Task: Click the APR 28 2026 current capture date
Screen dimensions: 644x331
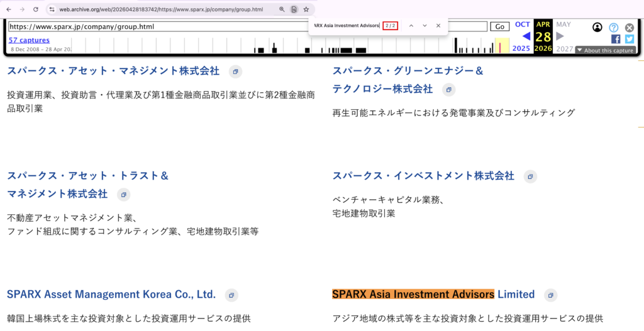Action: (543, 36)
